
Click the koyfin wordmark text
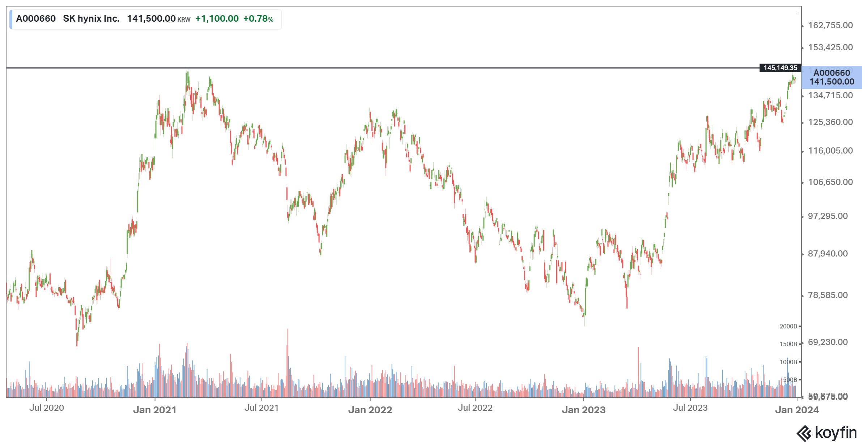(x=835, y=432)
